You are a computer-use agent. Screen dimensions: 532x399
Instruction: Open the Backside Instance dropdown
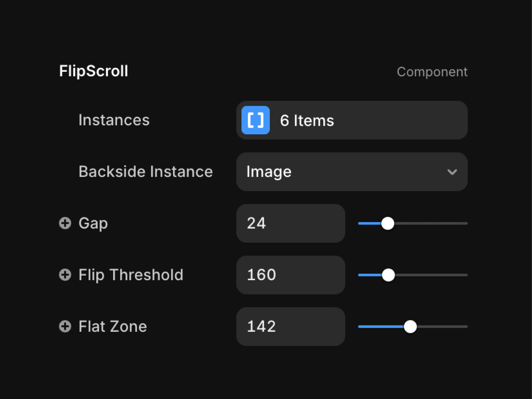(x=352, y=172)
